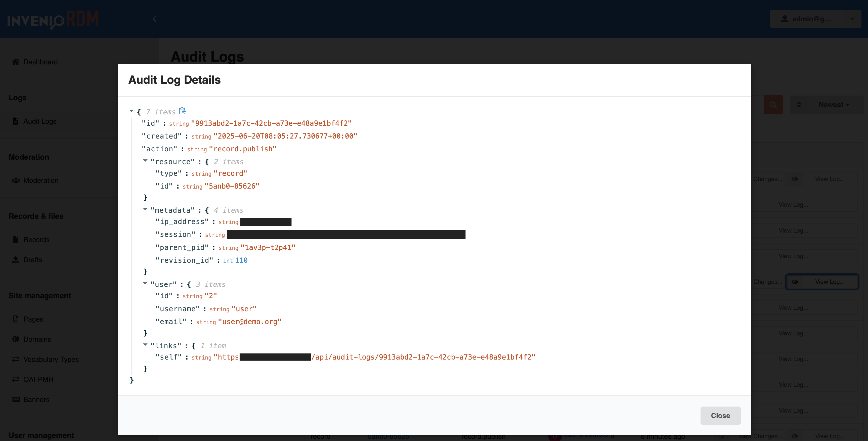The width and height of the screenshot is (868, 441).
Task: Click the "user@demo.org" email value
Action: point(250,322)
